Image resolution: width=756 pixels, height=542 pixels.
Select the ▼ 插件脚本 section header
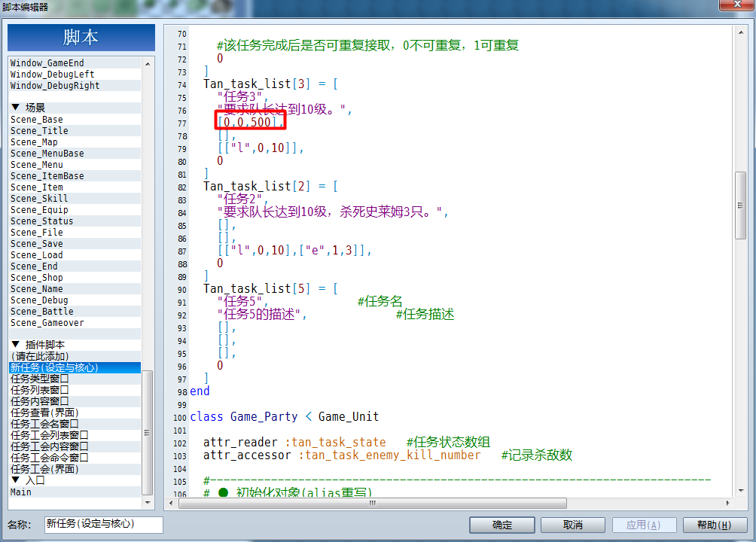(x=75, y=345)
